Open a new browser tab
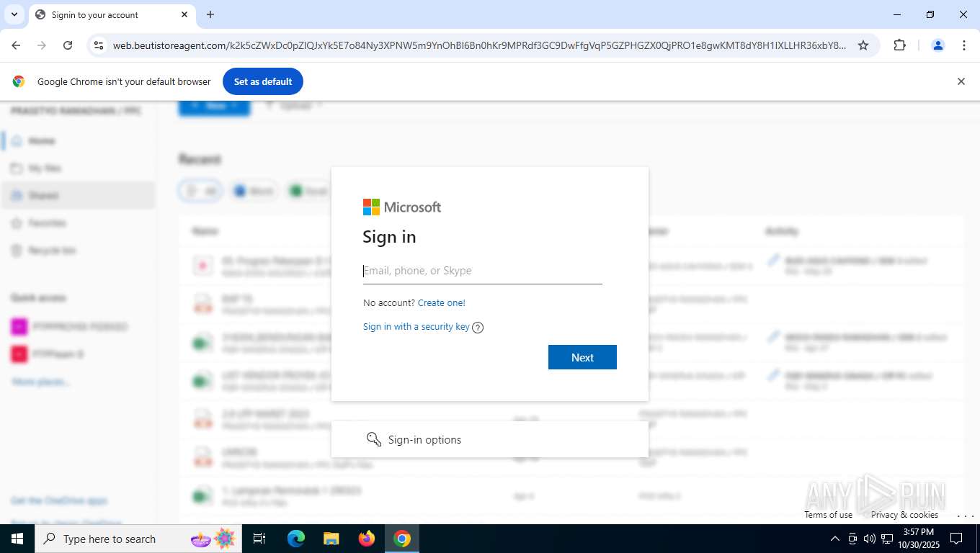 [x=210, y=14]
